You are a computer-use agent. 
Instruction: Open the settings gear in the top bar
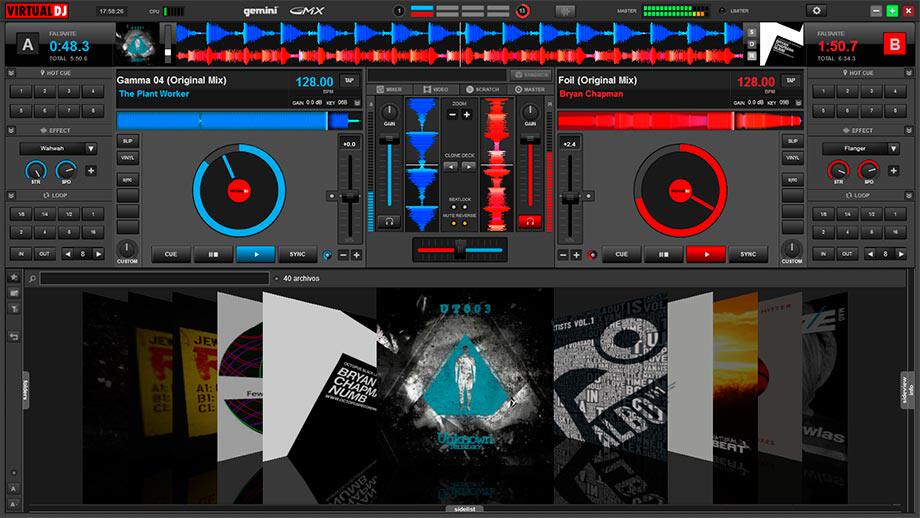point(816,11)
